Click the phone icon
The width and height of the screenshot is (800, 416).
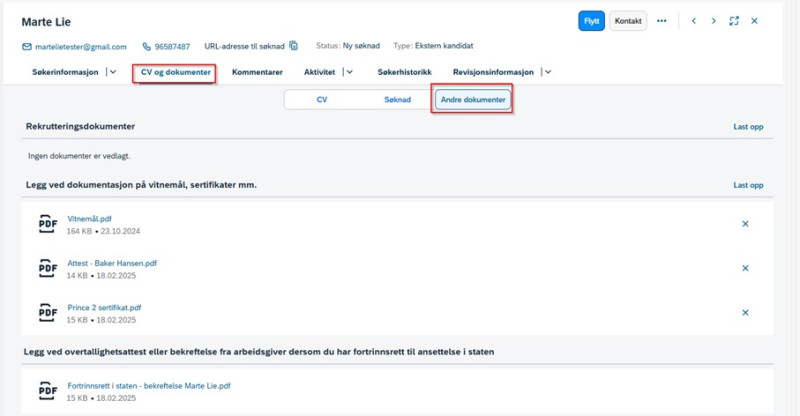point(146,46)
